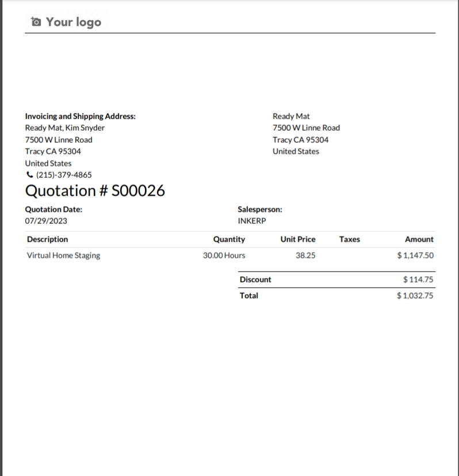The height and width of the screenshot is (476, 459).
Task: Click the salesperson name INKERP
Action: [252, 220]
